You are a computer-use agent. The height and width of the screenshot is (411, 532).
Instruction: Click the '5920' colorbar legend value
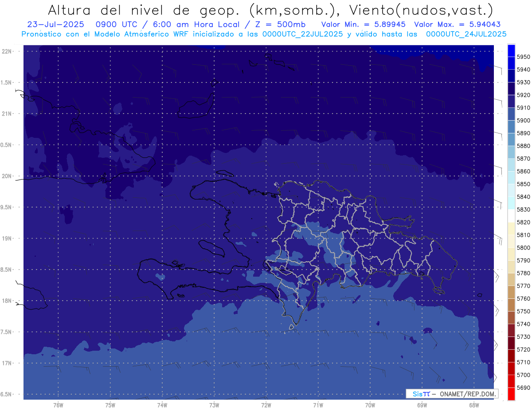tap(523, 95)
